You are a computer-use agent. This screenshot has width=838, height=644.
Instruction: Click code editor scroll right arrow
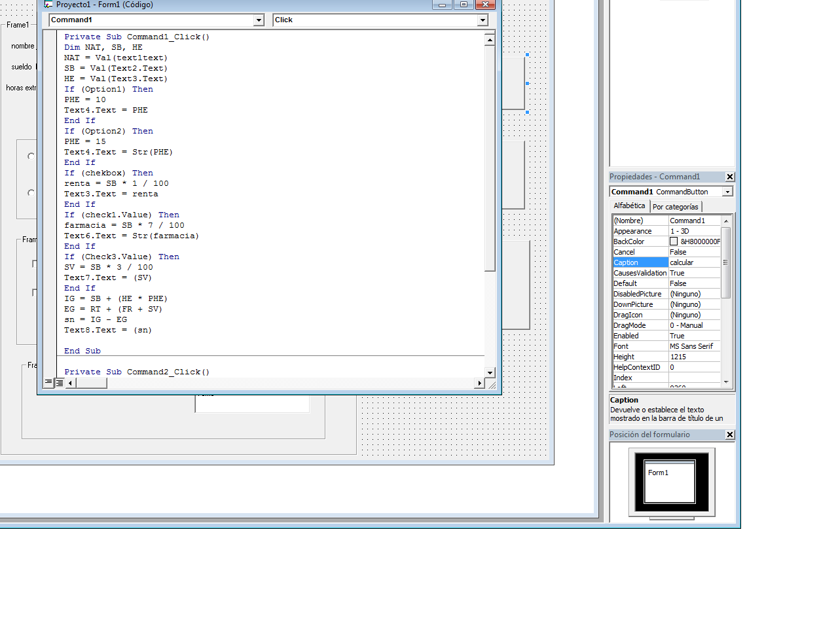[480, 383]
